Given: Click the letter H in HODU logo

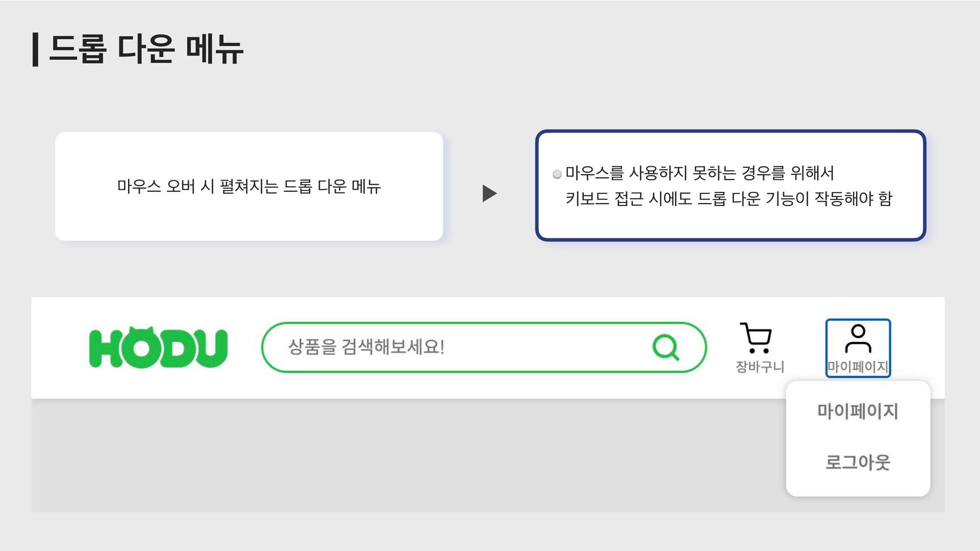Looking at the screenshot, I should [x=106, y=348].
